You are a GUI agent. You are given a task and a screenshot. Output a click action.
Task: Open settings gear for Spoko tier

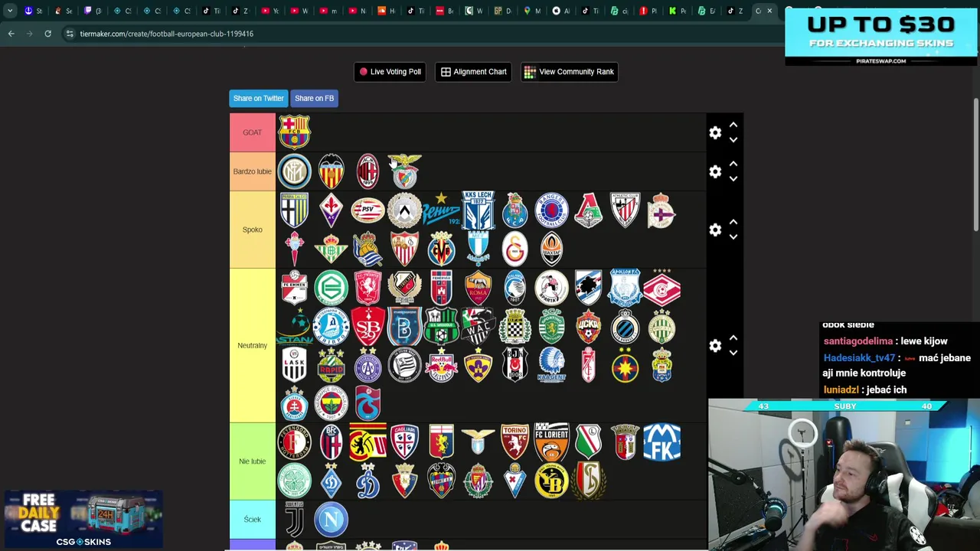[715, 230]
